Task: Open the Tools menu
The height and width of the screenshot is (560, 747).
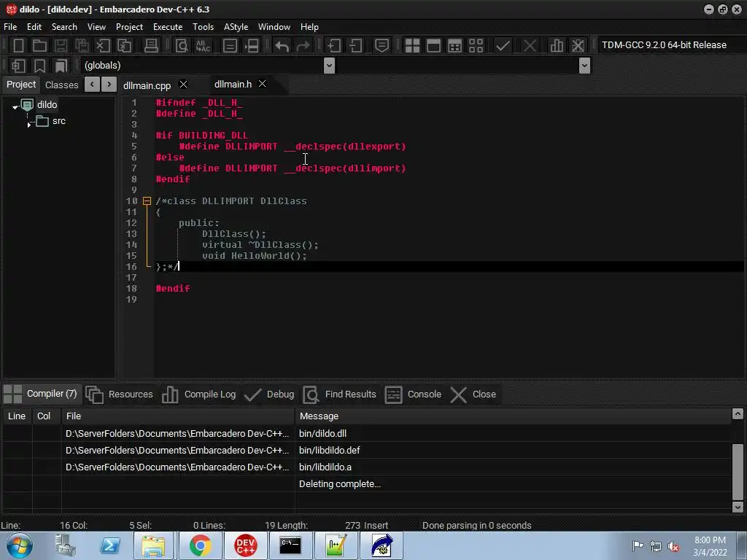Action: [203, 27]
